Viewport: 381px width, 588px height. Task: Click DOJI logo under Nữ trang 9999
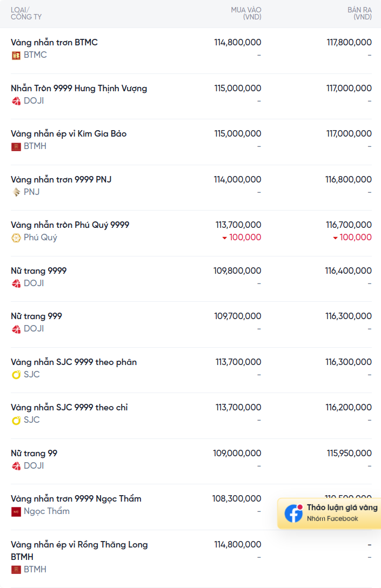[x=16, y=284]
